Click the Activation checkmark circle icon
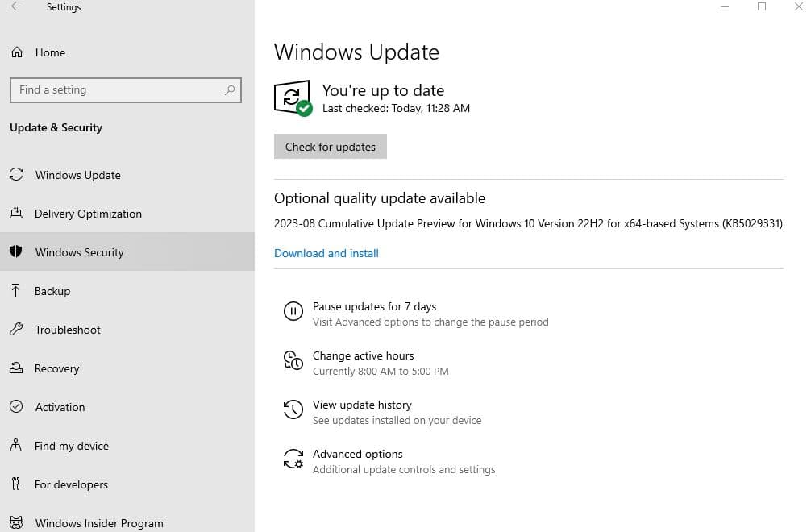Screen dimensions: 811x532 tap(16, 406)
